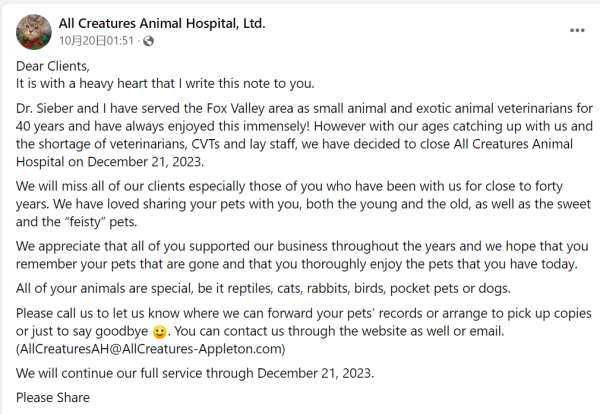Click the 'CVTs' abbreviation in post
Image resolution: width=600 pixels, height=414 pixels.
[x=205, y=144]
